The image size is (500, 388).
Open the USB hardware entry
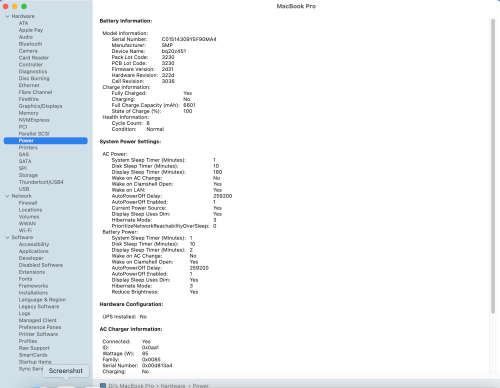click(24, 189)
